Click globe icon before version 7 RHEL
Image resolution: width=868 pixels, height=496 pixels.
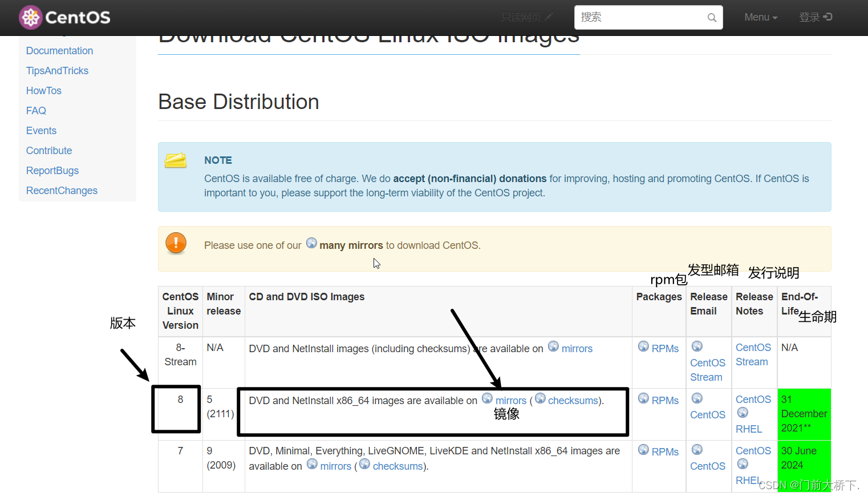(x=743, y=463)
